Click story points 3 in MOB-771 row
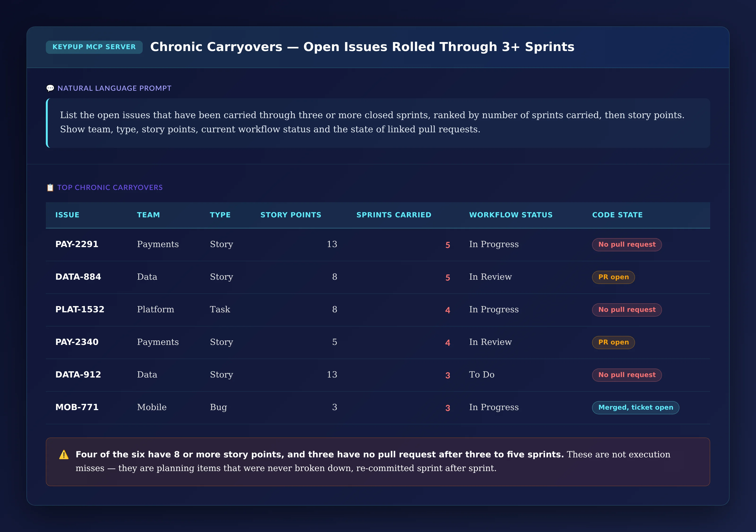The image size is (756, 532). click(335, 407)
